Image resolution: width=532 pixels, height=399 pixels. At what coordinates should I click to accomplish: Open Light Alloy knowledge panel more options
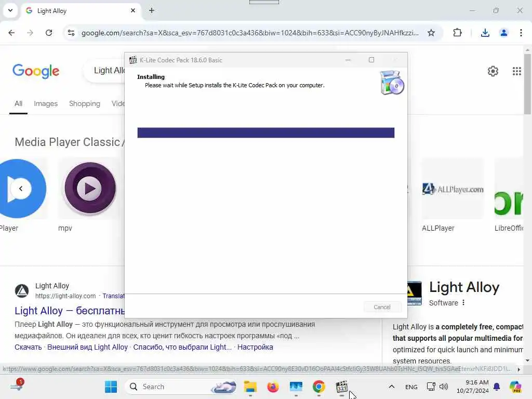(463, 303)
